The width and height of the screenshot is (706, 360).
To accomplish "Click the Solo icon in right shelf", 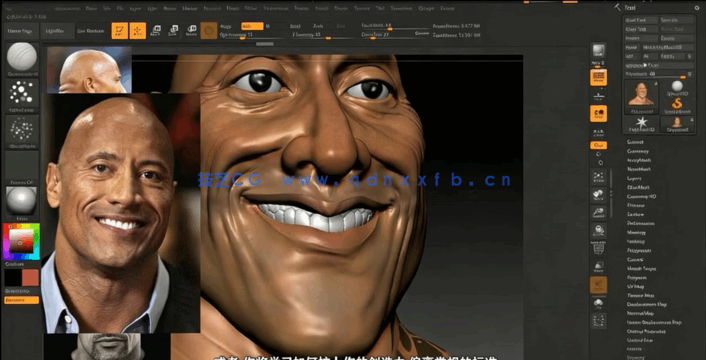I will (598, 303).
